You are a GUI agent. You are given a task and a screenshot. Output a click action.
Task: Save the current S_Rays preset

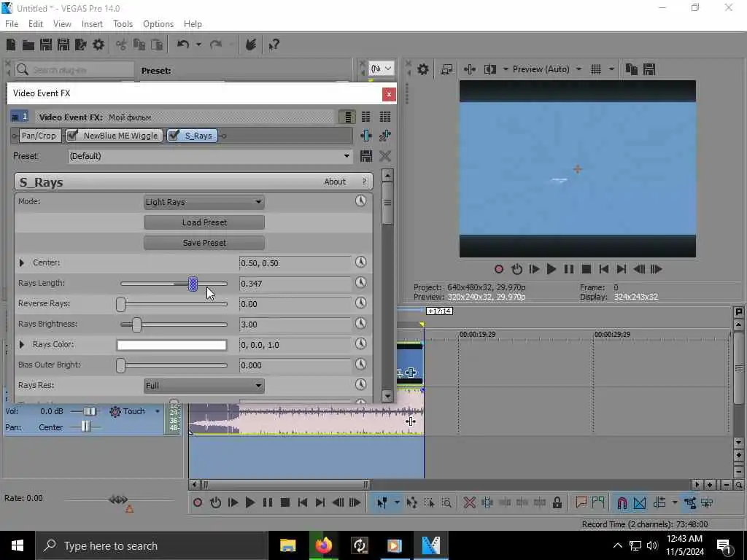point(366,156)
